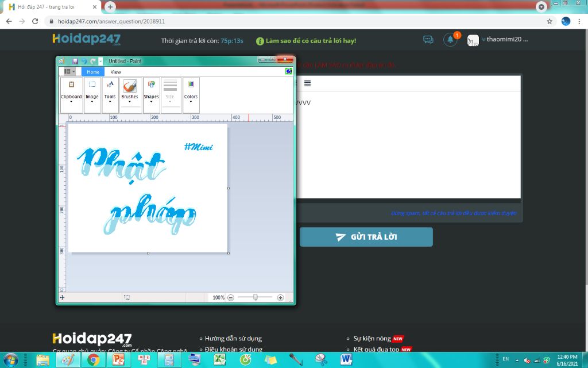
Task: Open the Sự kiện nóng footer link
Action: (372, 338)
